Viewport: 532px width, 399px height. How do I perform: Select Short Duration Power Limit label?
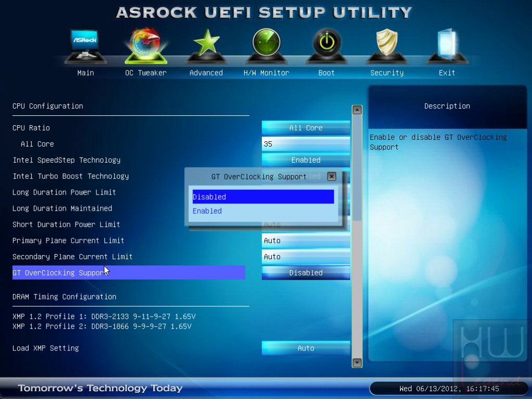66,225
